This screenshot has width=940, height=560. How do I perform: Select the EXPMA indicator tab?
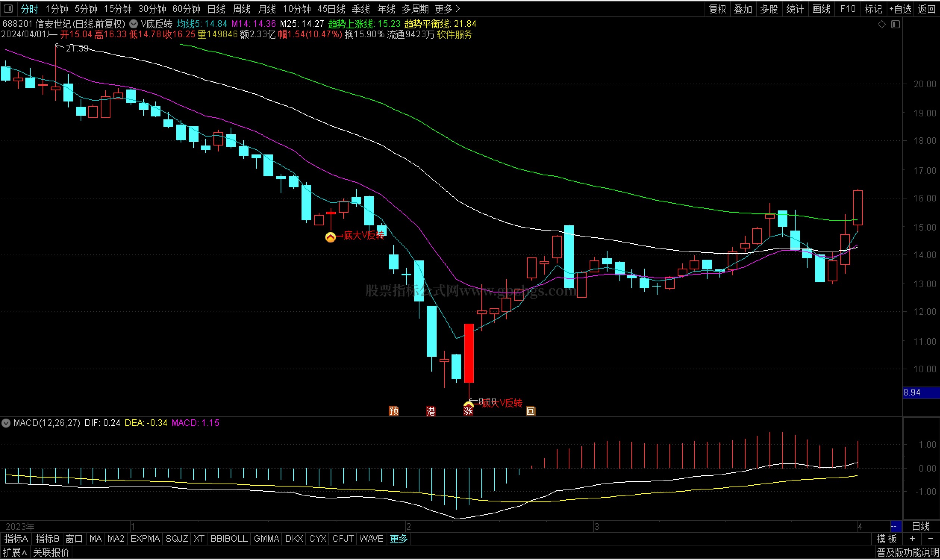click(x=145, y=539)
